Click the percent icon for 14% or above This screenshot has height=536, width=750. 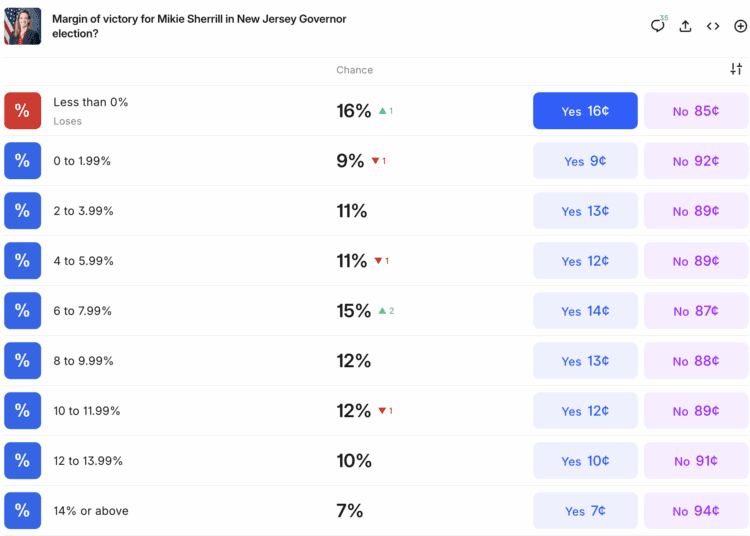(22, 511)
